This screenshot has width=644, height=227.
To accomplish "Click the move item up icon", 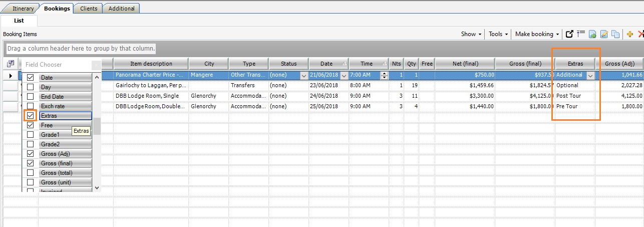I will point(581,34).
